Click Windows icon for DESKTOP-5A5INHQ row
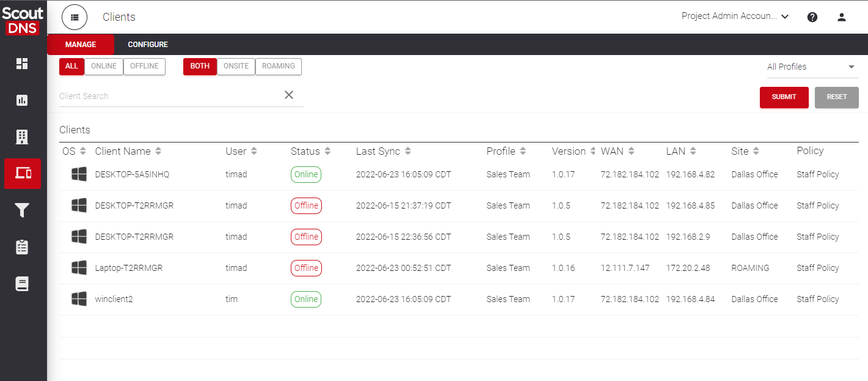The height and width of the screenshot is (381, 868). click(79, 174)
